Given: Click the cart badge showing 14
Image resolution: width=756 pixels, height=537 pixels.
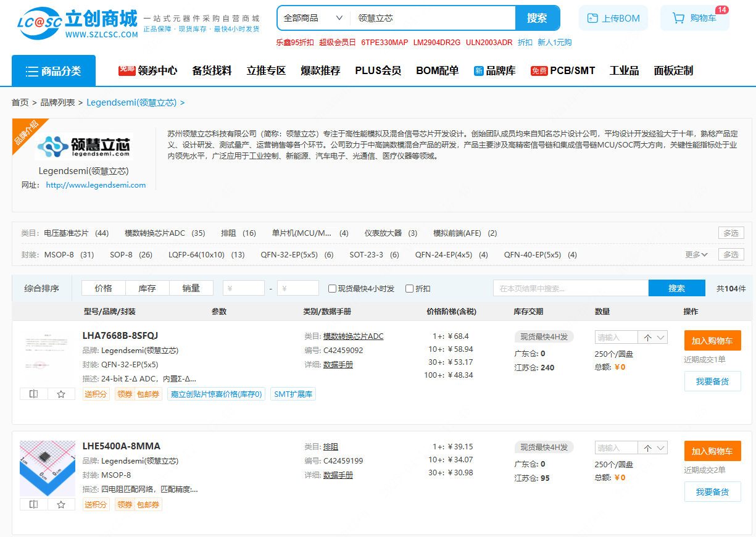Looking at the screenshot, I should point(721,10).
